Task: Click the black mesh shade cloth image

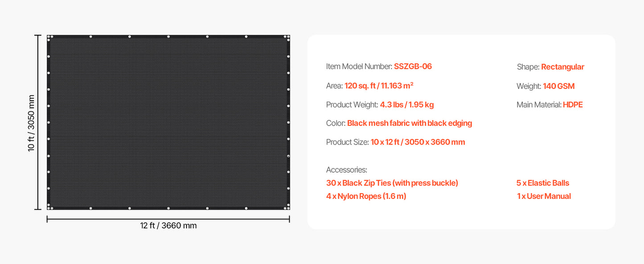Action: pyautogui.click(x=168, y=122)
